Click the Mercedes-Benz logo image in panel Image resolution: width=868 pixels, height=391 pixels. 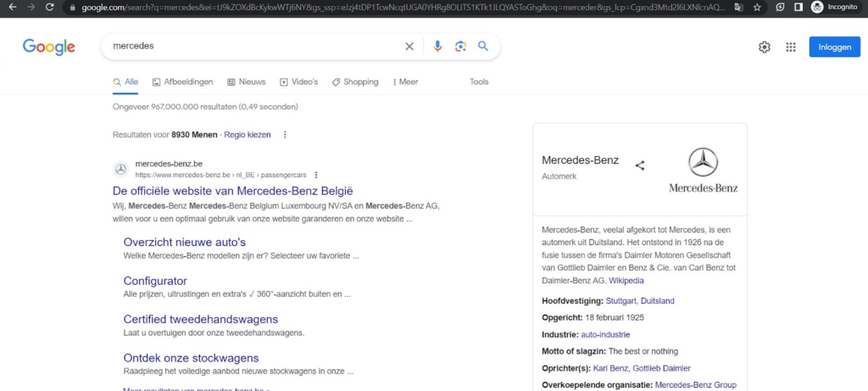[x=703, y=170]
